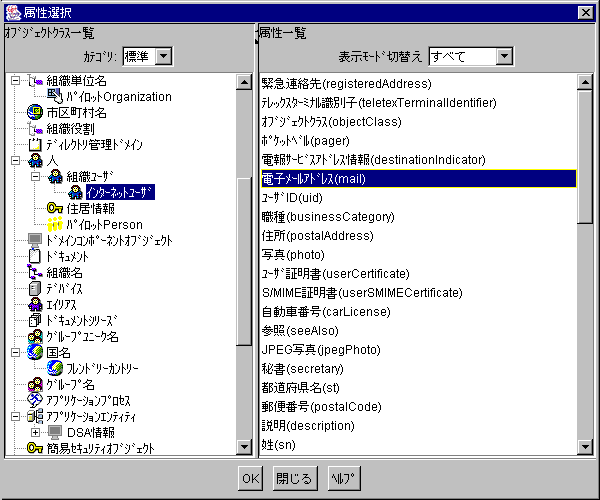Click the ドキュメントシリーズ stacked pages icon
This screenshot has width=600, height=500.
click(35, 321)
